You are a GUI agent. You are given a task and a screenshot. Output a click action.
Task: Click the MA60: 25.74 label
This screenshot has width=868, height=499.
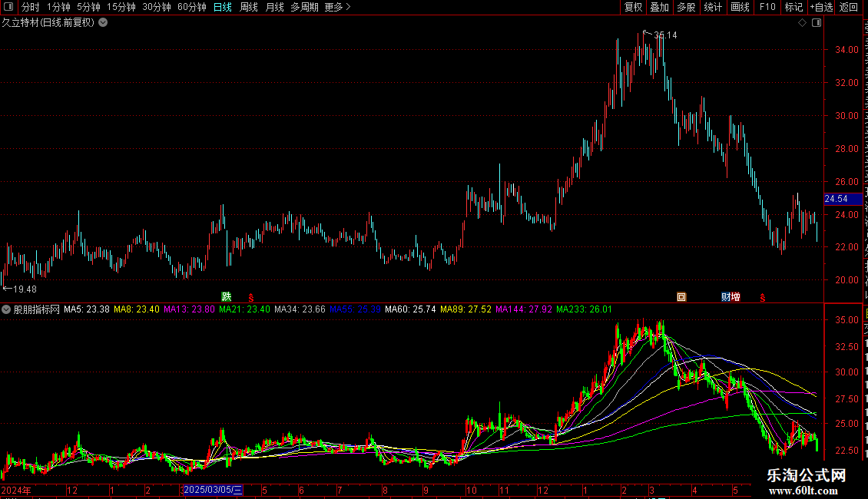coord(410,310)
